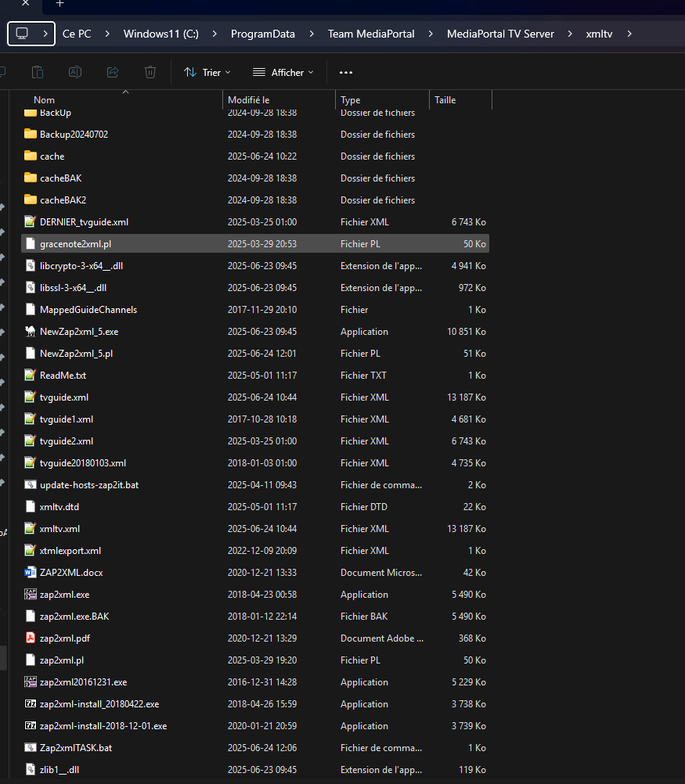
Task: Select the ZAP2XML.docx Word document icon
Action: [31, 573]
